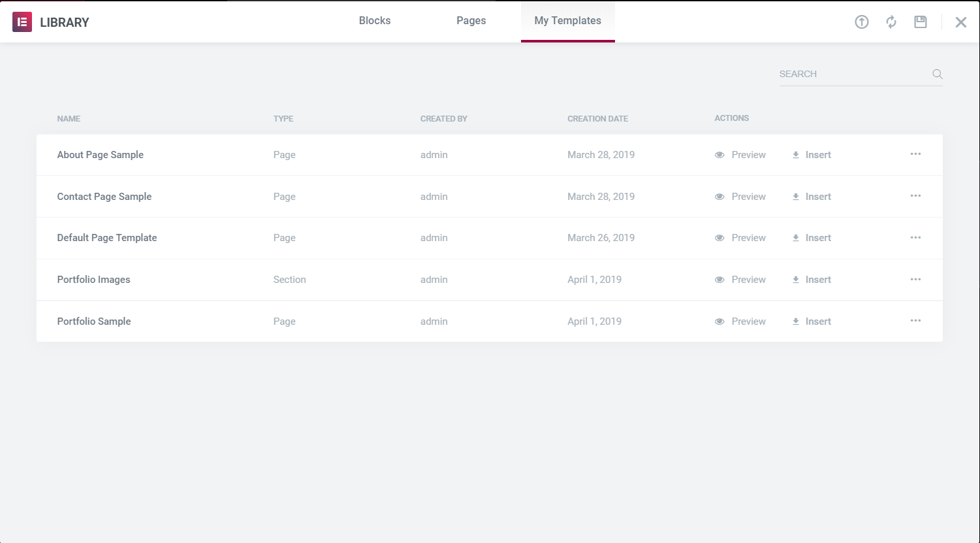Insert the Portfolio Sample template

click(x=812, y=321)
